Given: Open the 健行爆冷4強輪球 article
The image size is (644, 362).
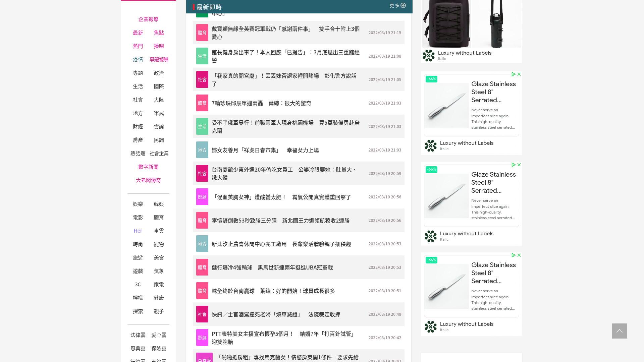Looking at the screenshot, I should pos(272,267).
